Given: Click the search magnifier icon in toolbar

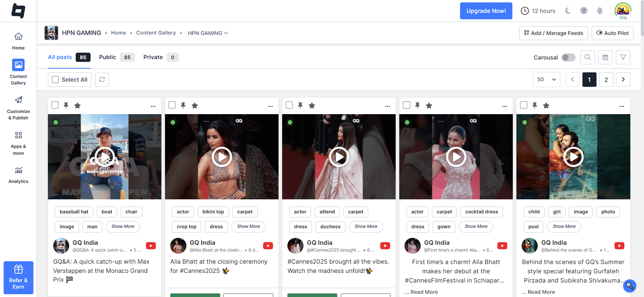Looking at the screenshot, I should pyautogui.click(x=588, y=57).
